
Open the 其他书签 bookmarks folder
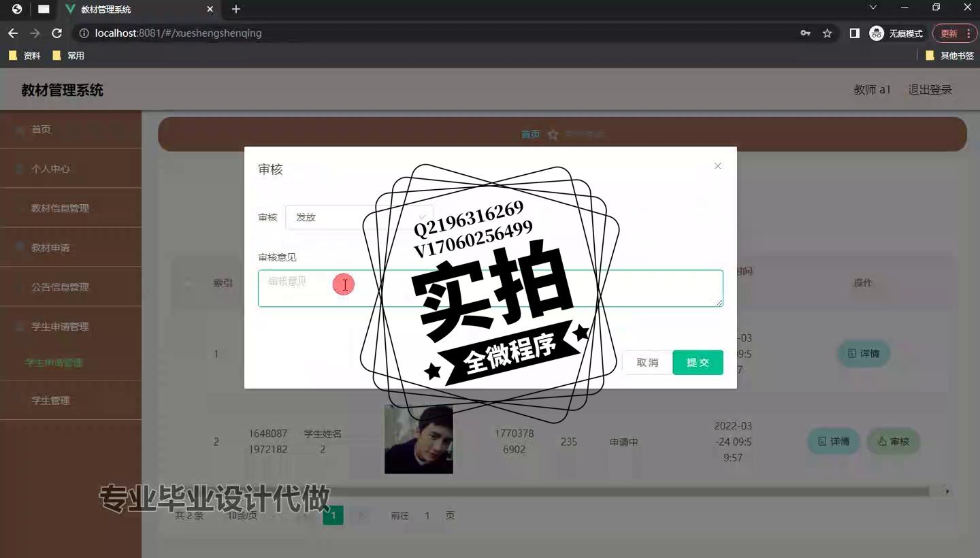coord(950,56)
